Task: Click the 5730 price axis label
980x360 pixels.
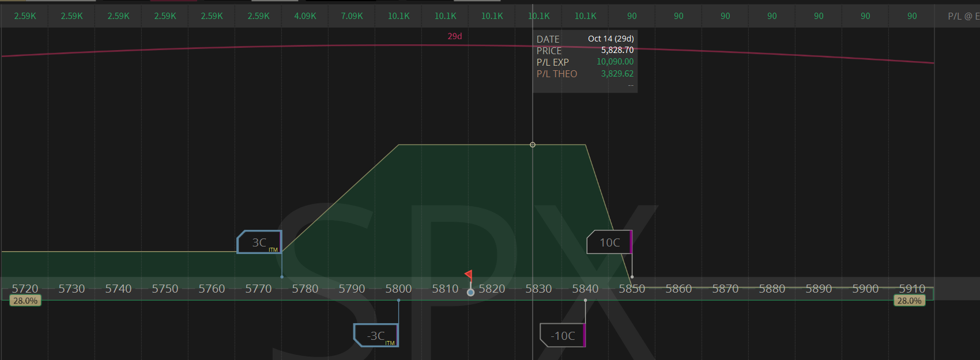Action: point(71,289)
